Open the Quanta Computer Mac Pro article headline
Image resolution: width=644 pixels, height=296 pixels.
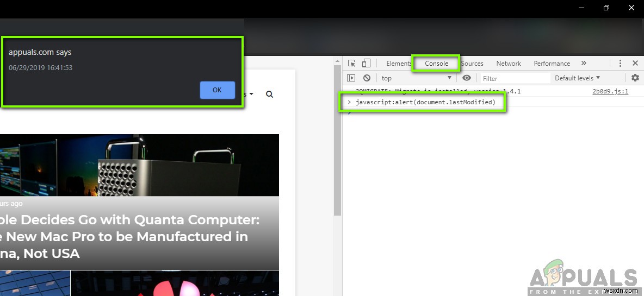pyautogui.click(x=130, y=237)
